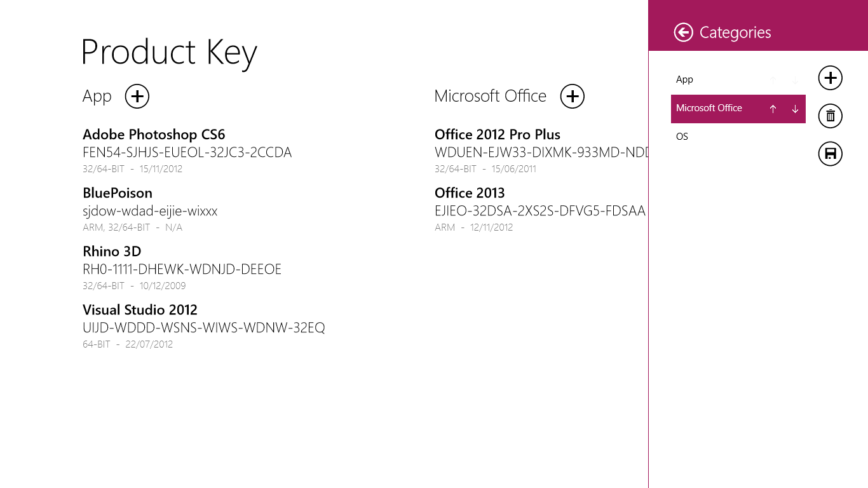This screenshot has width=868, height=488.
Task: Add new key to Microsoft Office group
Action: pyautogui.click(x=572, y=97)
